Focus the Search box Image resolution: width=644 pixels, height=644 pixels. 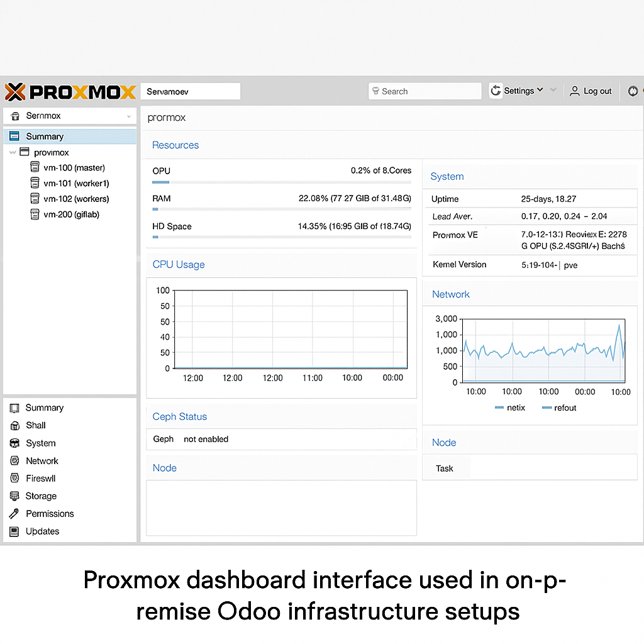(425, 91)
